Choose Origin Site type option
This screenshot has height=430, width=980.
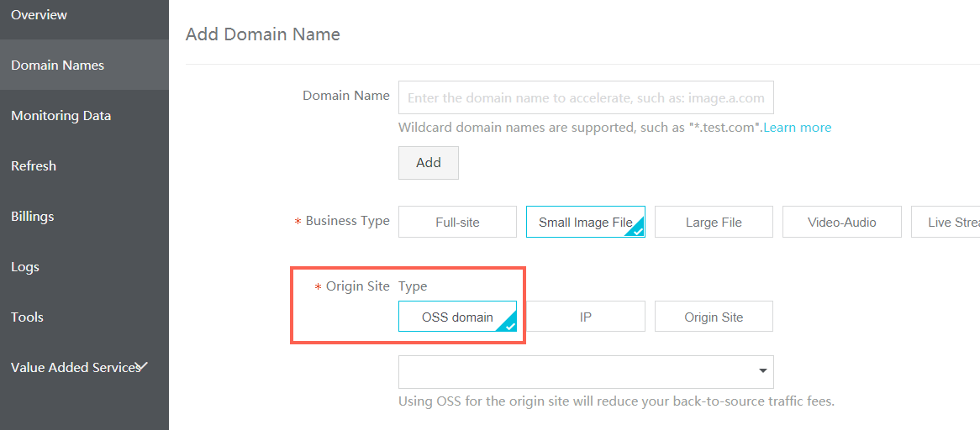point(714,317)
